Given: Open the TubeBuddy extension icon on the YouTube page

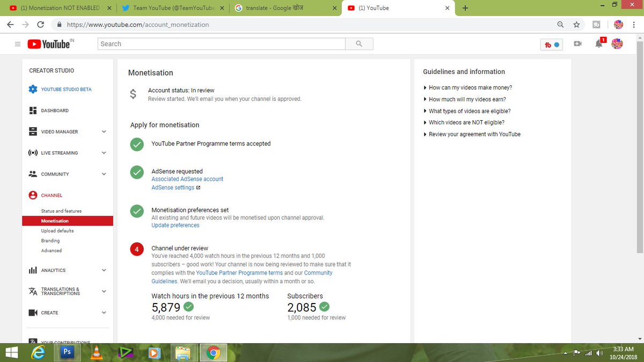Looking at the screenshot, I should click(x=552, y=45).
